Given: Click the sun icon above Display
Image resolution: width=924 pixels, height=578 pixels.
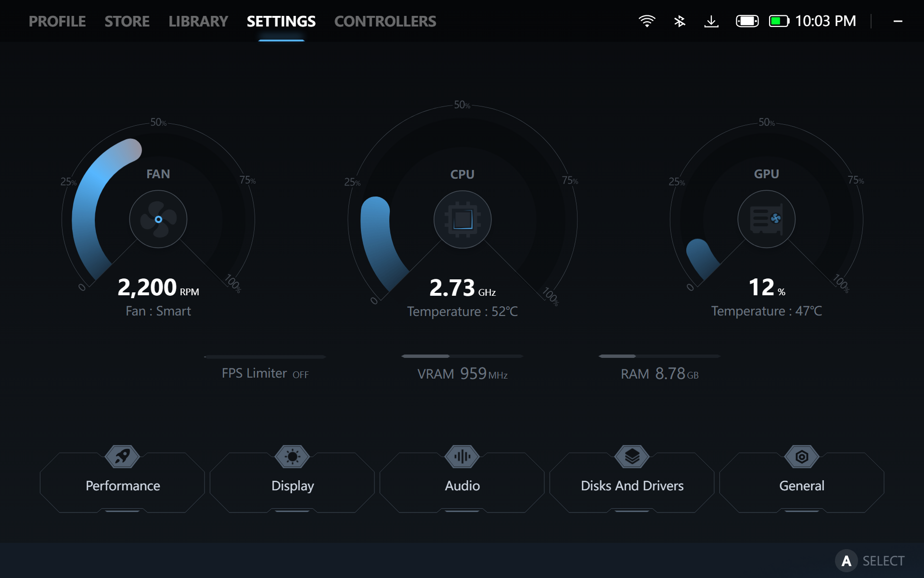Looking at the screenshot, I should point(292,456).
